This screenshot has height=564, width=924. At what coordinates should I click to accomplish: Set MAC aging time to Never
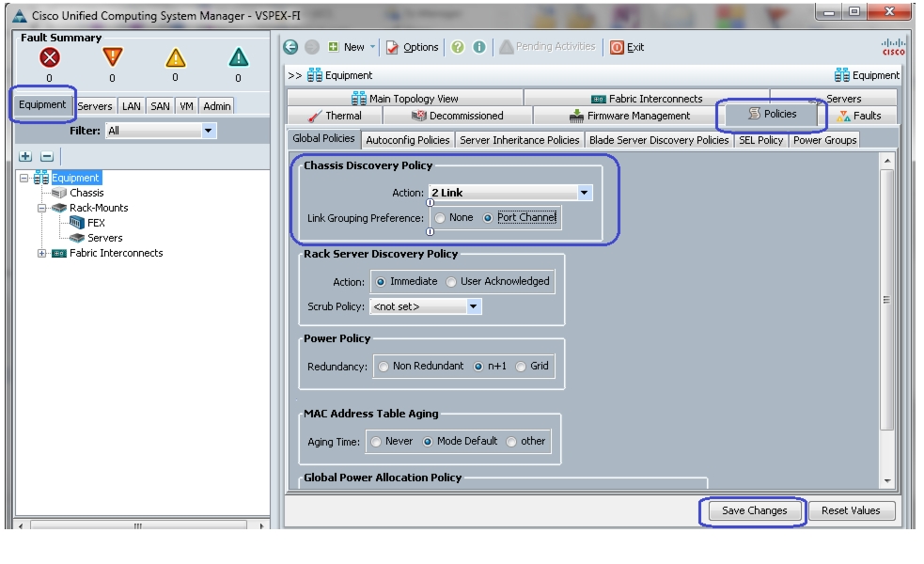tap(376, 442)
